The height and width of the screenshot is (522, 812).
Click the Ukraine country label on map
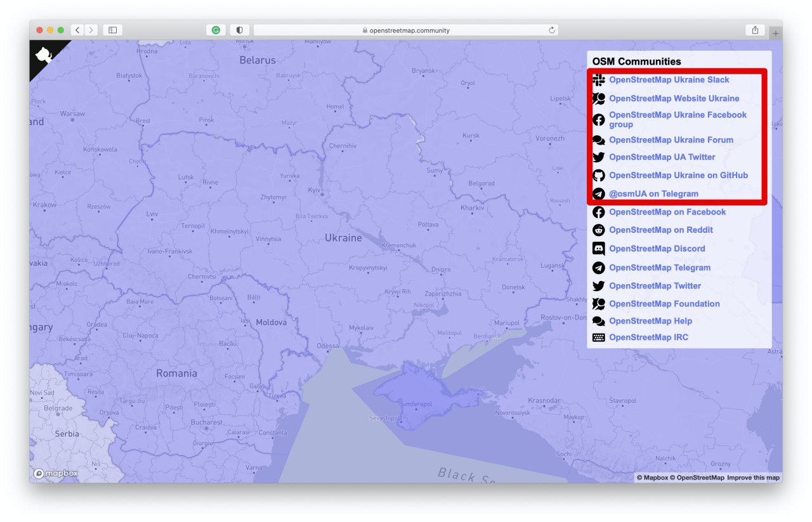tap(343, 238)
